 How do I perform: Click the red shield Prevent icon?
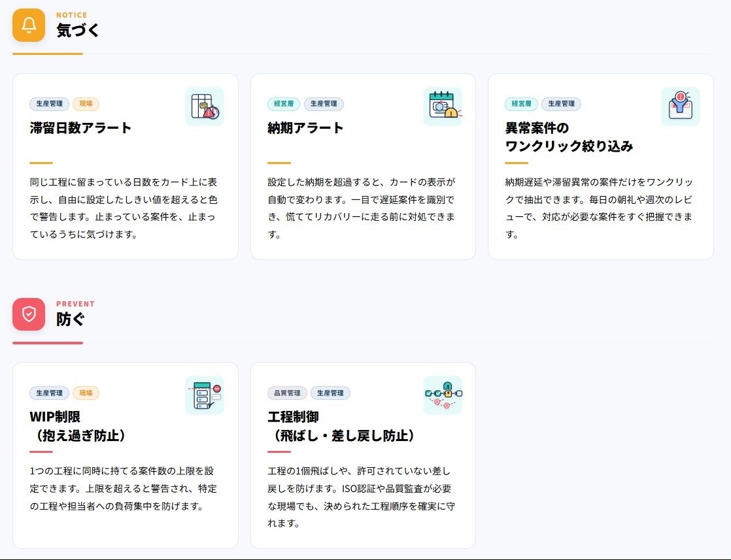click(x=29, y=314)
